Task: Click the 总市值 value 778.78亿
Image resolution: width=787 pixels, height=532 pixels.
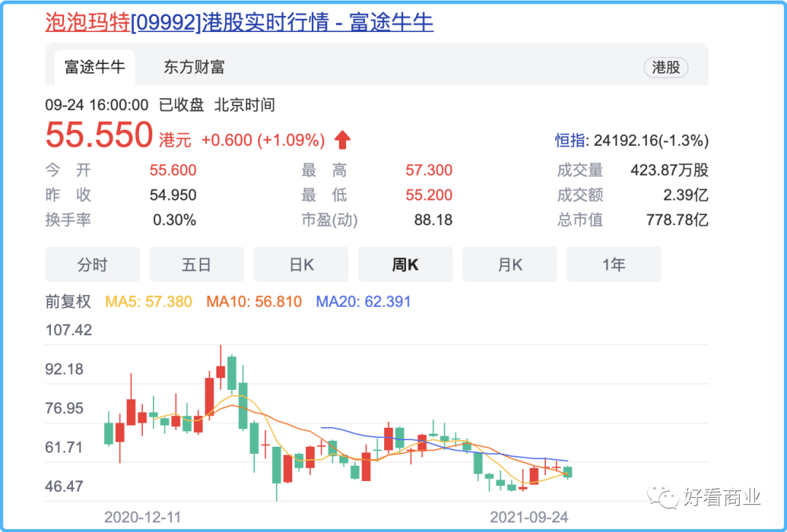Action: pyautogui.click(x=677, y=220)
